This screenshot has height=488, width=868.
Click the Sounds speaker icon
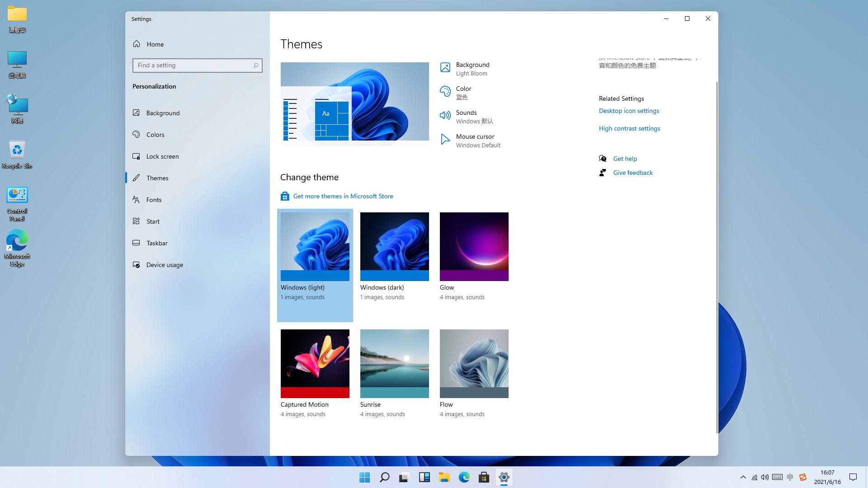445,116
